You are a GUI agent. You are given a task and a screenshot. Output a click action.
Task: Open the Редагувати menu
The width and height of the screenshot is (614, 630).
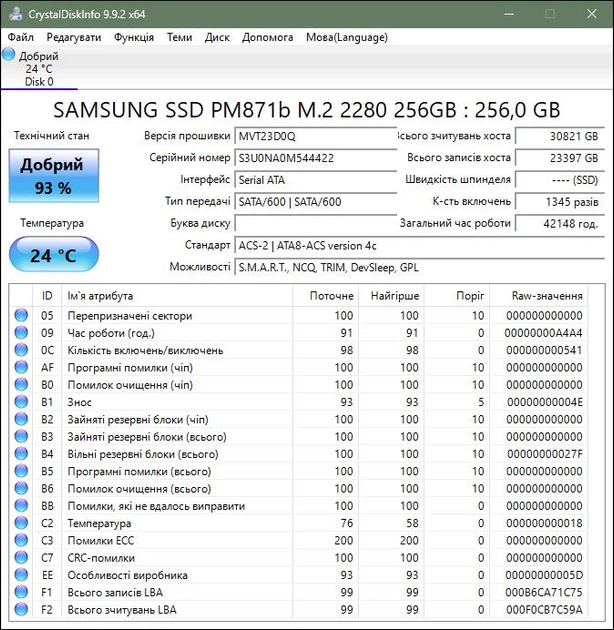pos(74,37)
